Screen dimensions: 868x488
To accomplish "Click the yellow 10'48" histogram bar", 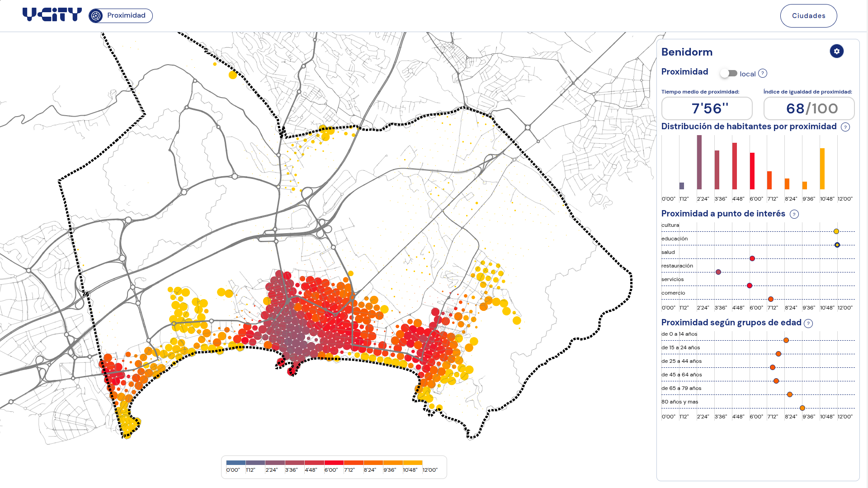I will (822, 169).
